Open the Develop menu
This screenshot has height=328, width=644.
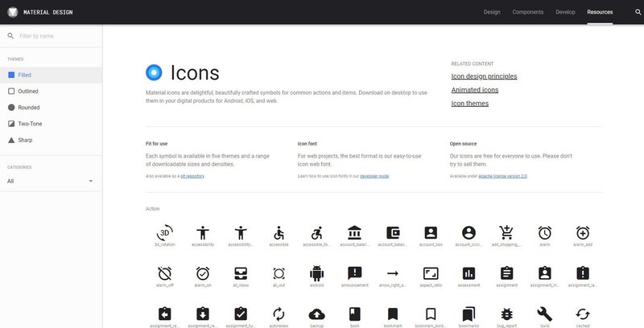565,12
